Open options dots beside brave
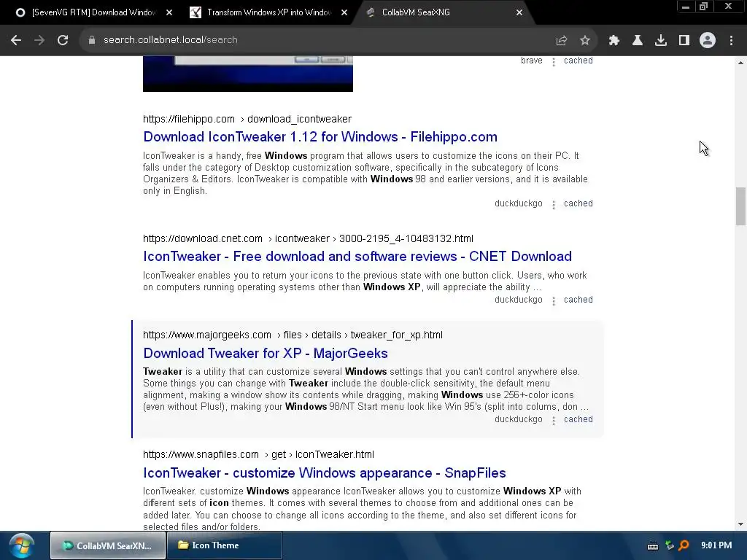 [x=554, y=62]
